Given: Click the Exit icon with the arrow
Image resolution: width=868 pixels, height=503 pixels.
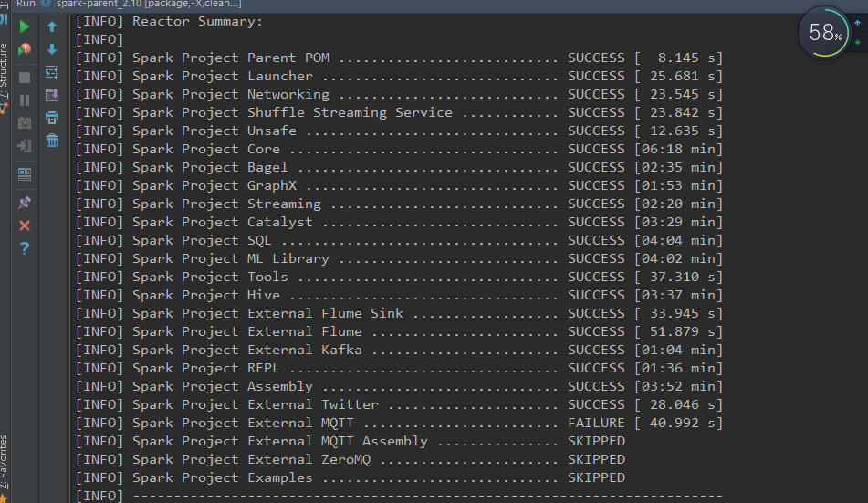Looking at the screenshot, I should coord(25,146).
